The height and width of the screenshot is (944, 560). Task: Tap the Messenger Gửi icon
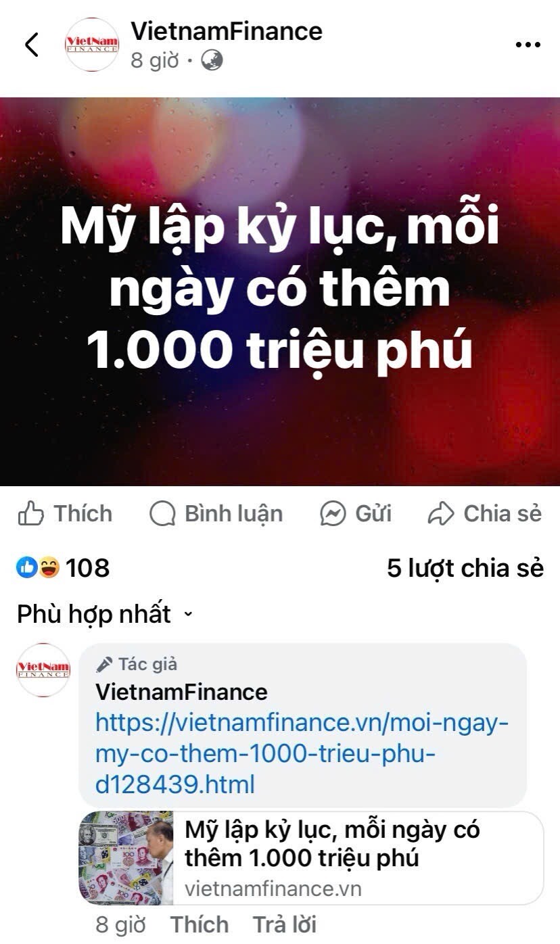point(333,515)
